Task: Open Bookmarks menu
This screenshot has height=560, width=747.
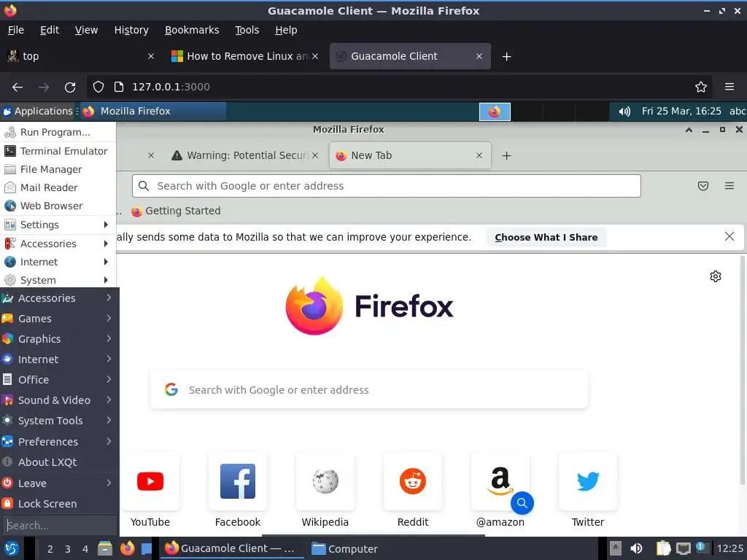Action: pos(192,30)
